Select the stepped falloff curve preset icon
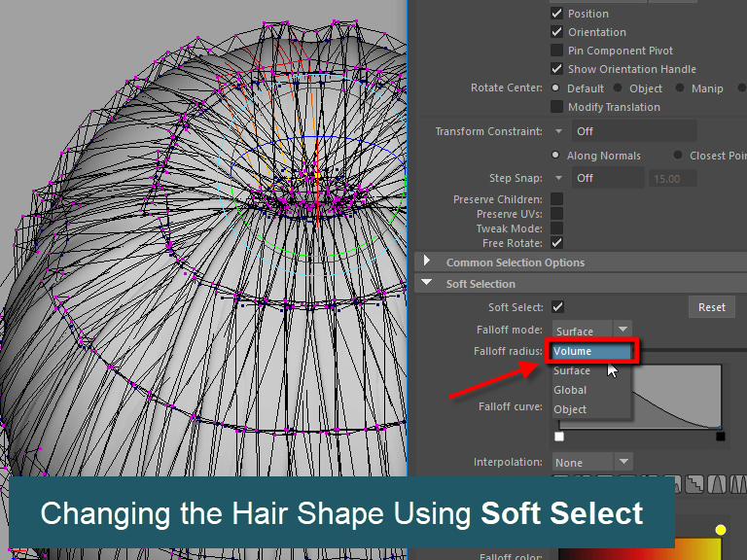This screenshot has width=747, height=560. pyautogui.click(x=693, y=483)
